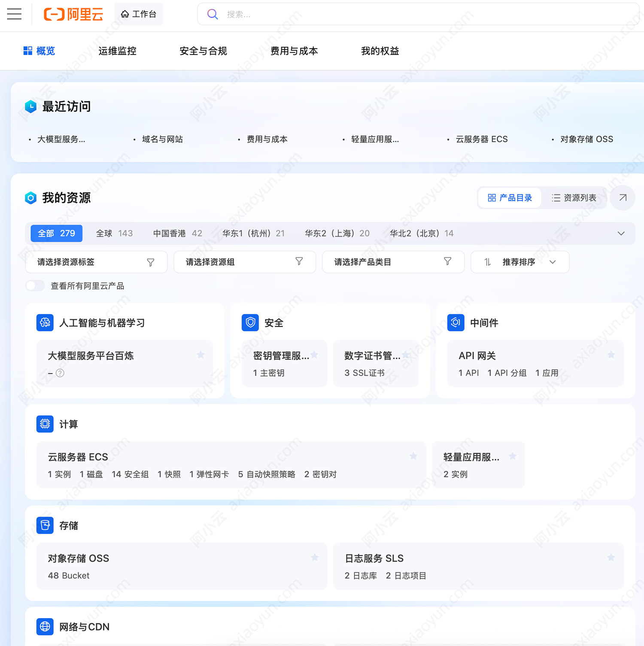Star the 日志服务 SLS card

[x=611, y=557]
